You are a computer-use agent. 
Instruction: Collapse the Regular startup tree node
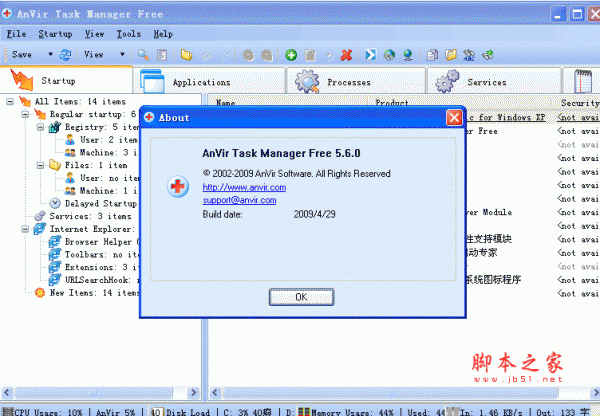tap(25, 114)
